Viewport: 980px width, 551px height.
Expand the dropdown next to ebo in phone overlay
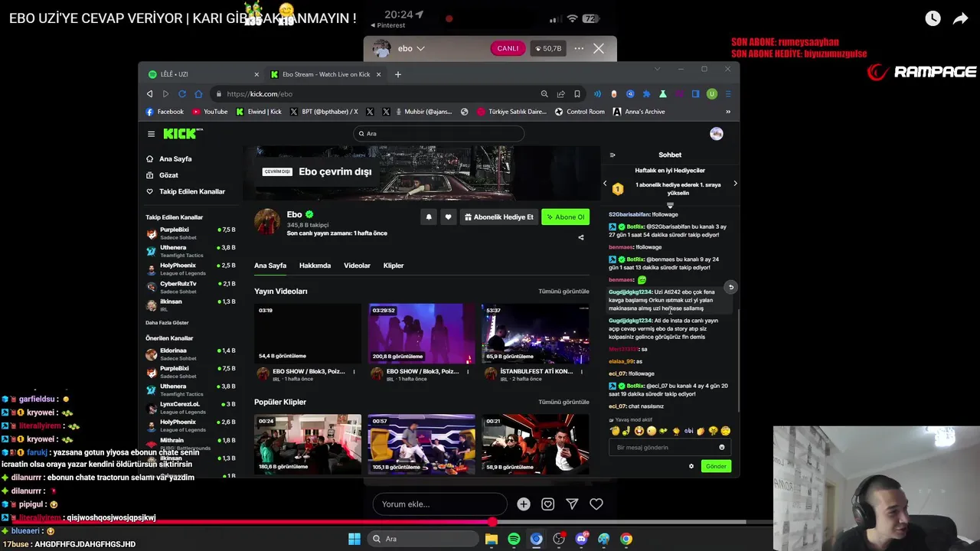point(420,49)
